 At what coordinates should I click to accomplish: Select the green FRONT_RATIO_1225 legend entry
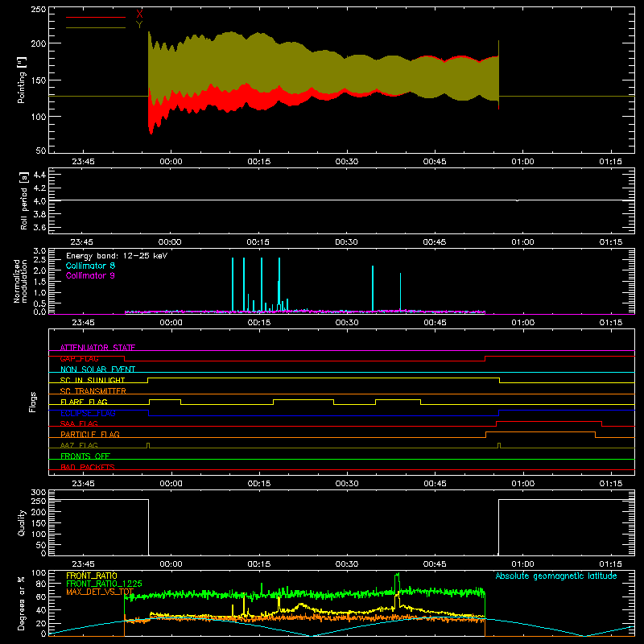pos(105,584)
